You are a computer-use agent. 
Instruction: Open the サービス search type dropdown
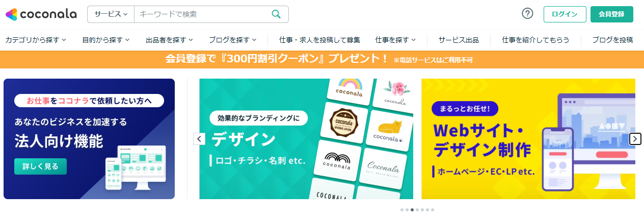point(111,14)
